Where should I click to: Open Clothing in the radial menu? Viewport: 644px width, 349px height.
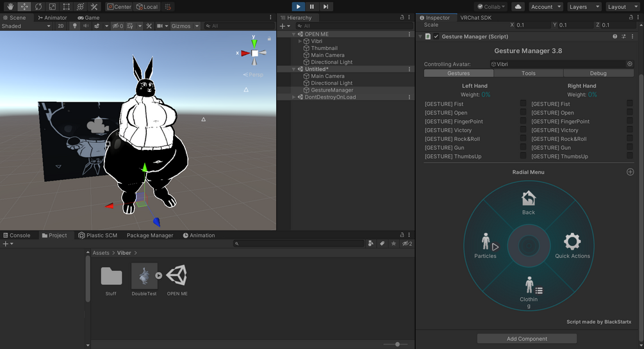[529, 292]
